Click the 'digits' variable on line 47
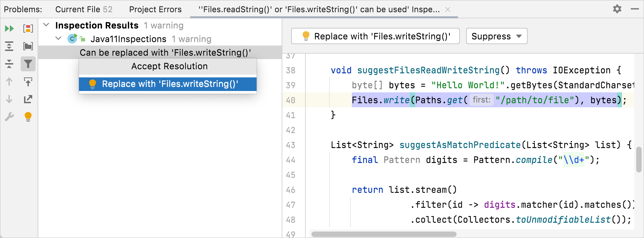This screenshot has width=644, height=238. (500, 205)
